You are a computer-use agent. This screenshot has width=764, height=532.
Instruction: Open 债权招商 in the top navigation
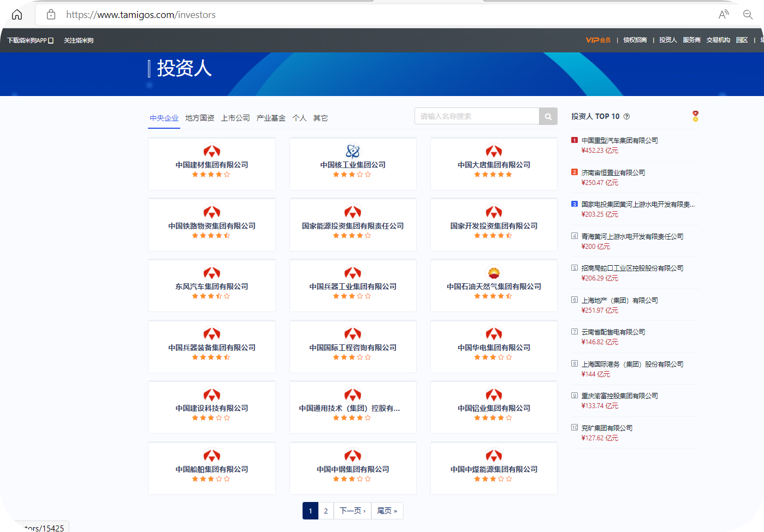coord(635,39)
